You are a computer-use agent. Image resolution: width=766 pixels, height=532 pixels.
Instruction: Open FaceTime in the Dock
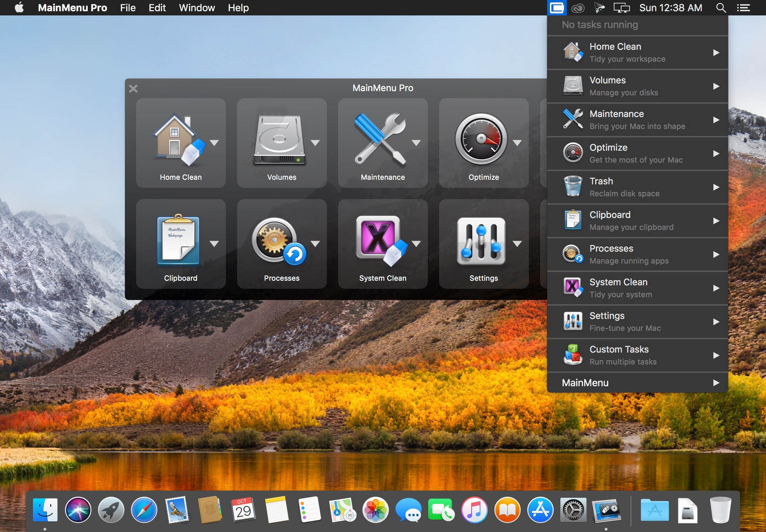click(x=441, y=510)
